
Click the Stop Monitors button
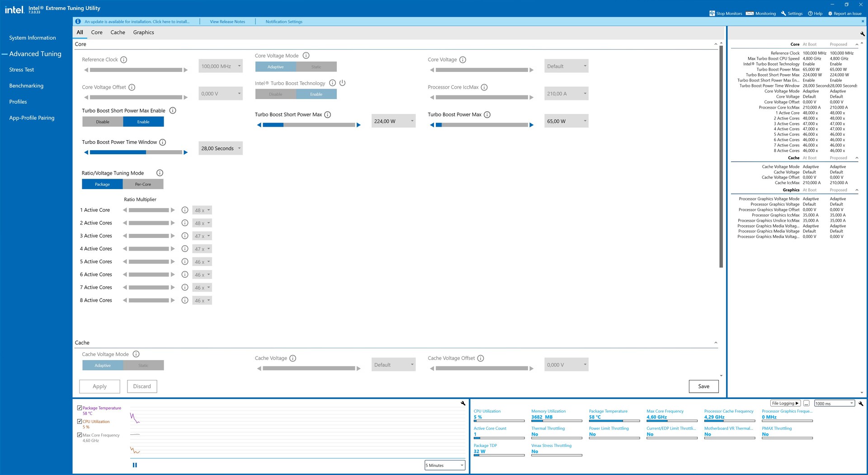pos(726,14)
